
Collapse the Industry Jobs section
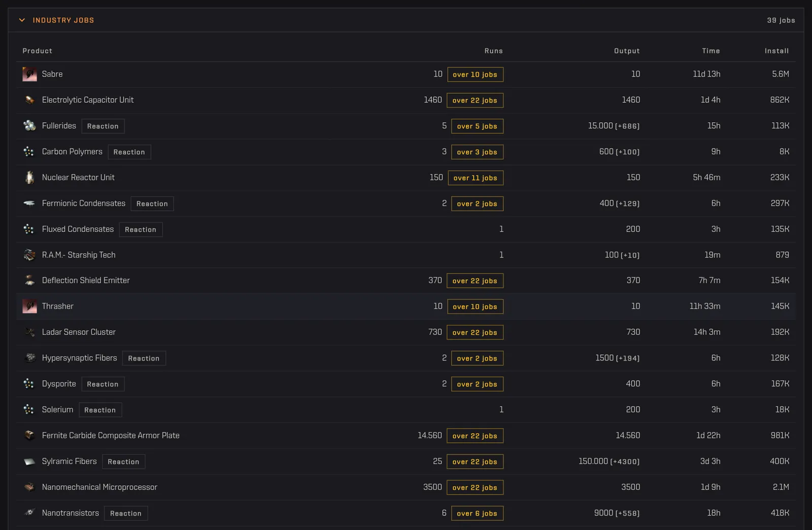[22, 20]
